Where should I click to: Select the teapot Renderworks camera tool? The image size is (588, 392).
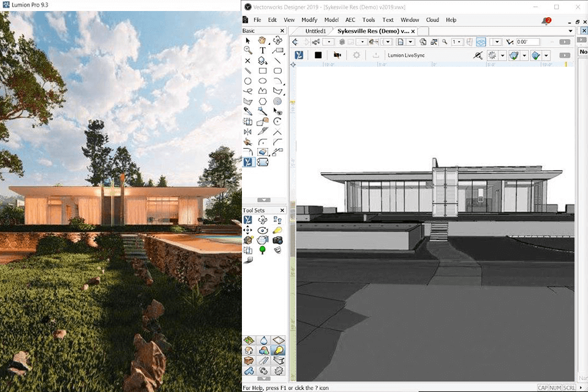[x=263, y=240]
